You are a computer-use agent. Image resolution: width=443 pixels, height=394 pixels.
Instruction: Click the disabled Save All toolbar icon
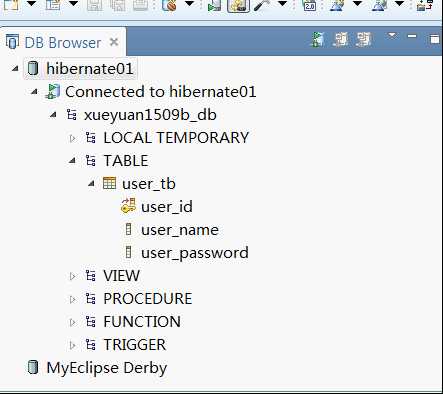[118, 5]
